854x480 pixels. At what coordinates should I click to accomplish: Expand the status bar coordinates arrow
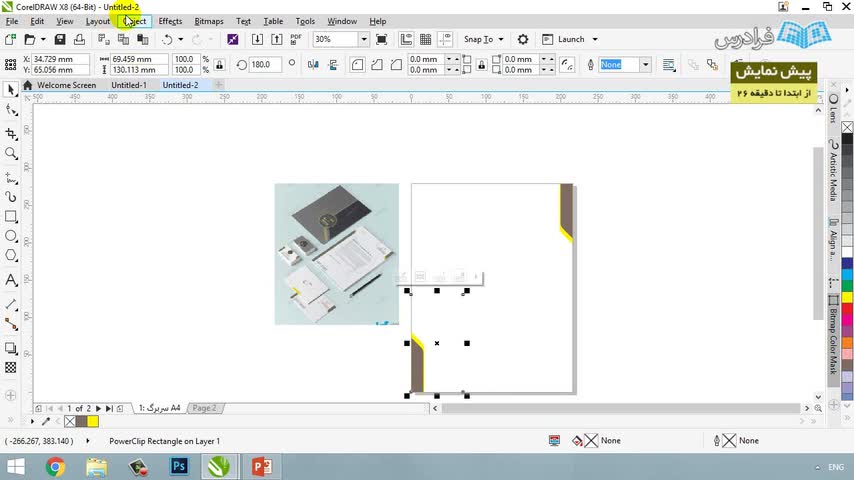point(88,441)
